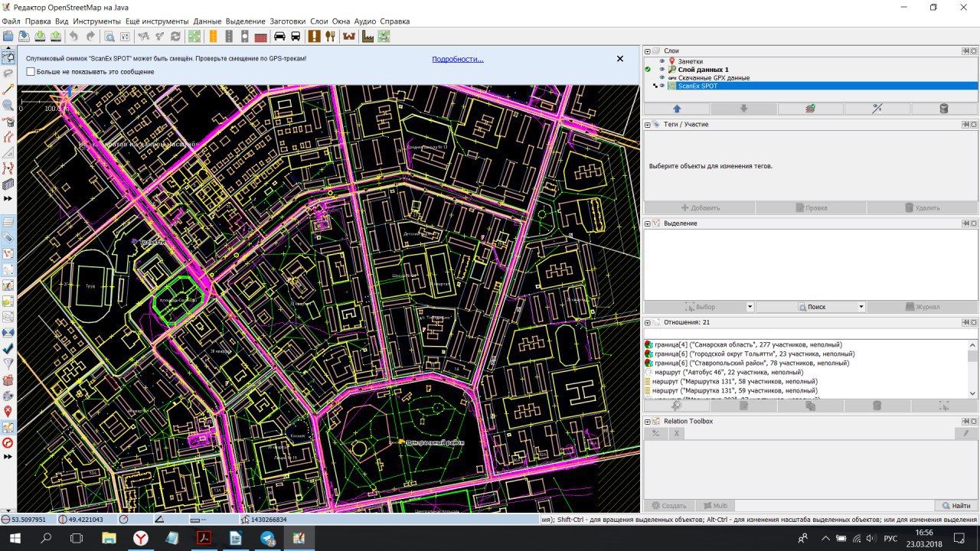
Task: Click the layer visibility/opacity eye button below layers
Action: click(x=877, y=109)
